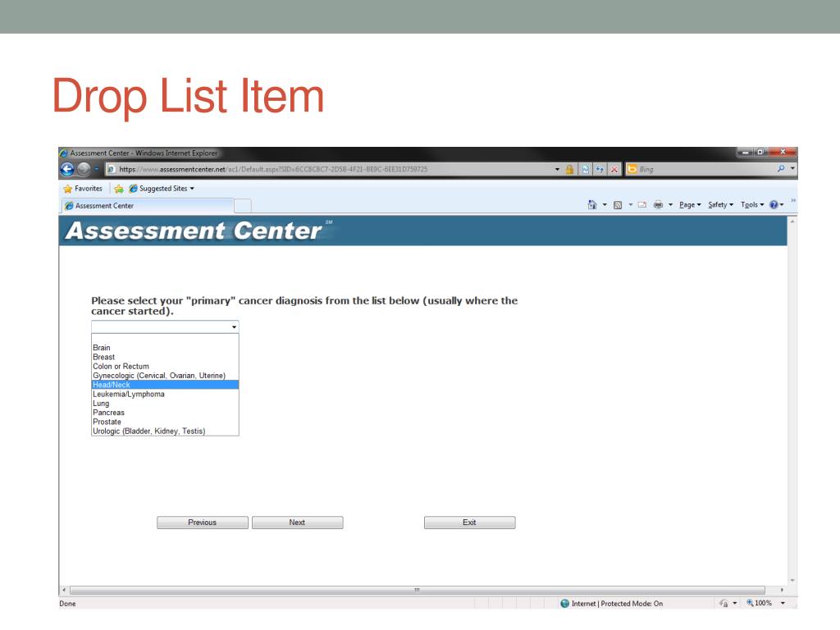
Task: Select Urologic (Bladder, Kidney, Testis) option
Action: pyautogui.click(x=165, y=431)
